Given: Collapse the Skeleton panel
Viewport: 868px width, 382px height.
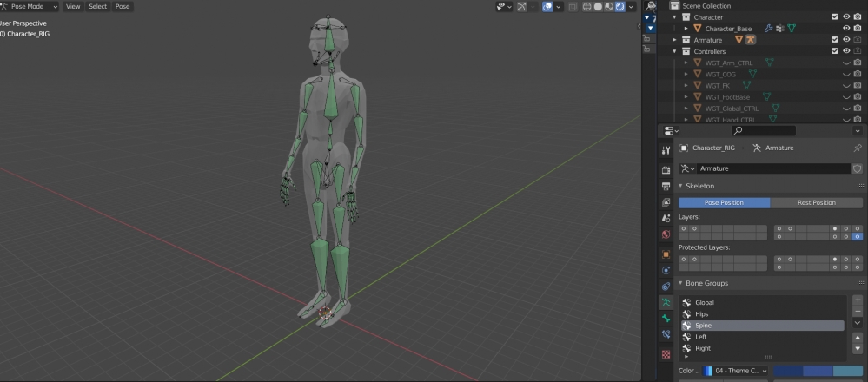Looking at the screenshot, I should click(x=681, y=186).
